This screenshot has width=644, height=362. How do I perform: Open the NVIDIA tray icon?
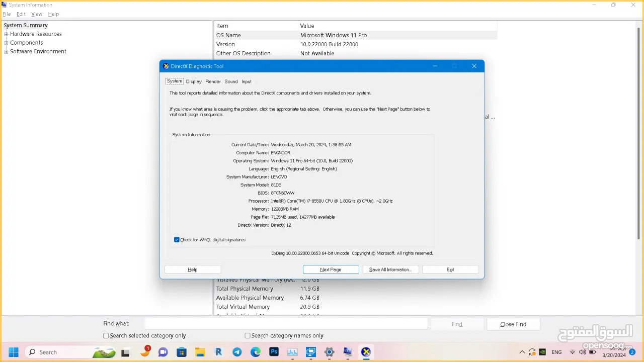[542, 352]
